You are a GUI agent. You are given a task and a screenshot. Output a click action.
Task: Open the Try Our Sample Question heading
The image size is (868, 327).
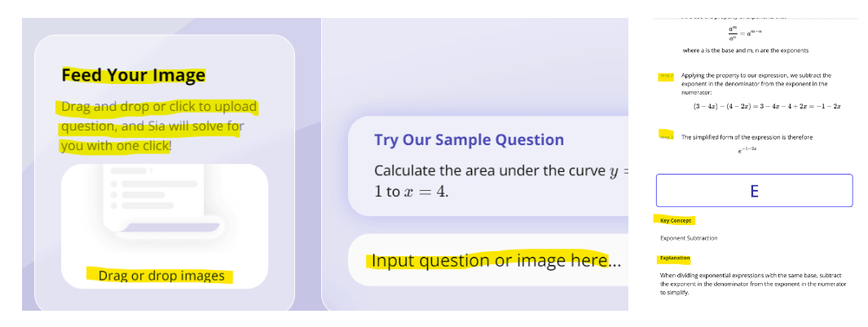[x=469, y=139]
